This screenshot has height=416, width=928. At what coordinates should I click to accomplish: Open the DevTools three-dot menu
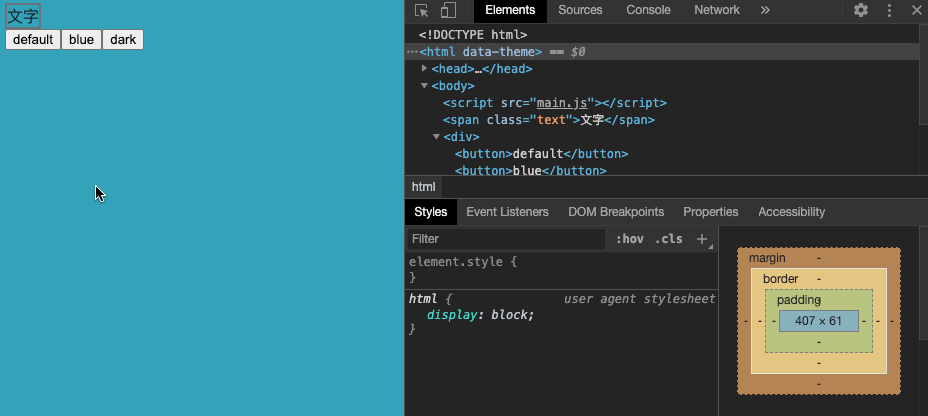coord(889,10)
